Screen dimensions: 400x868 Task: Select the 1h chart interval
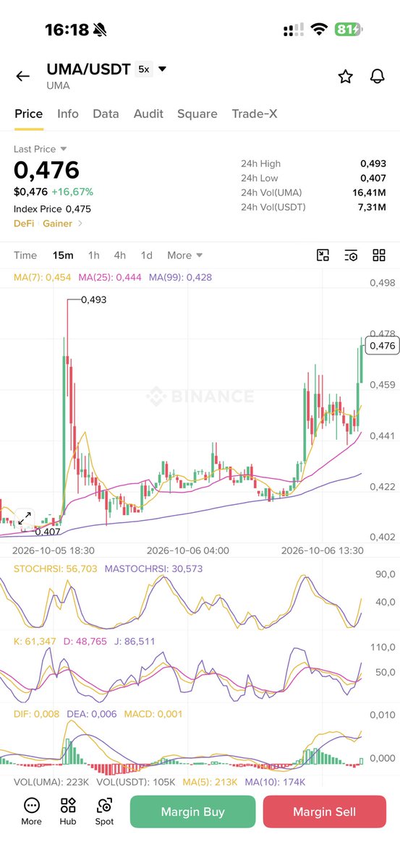tap(94, 255)
